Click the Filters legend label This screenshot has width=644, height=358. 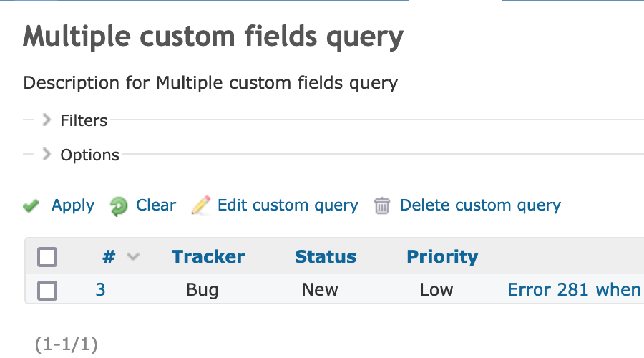click(84, 120)
